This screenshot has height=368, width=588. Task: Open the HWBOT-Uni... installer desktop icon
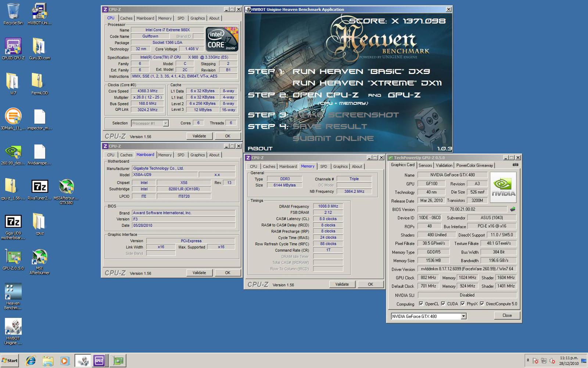pyautogui.click(x=39, y=14)
